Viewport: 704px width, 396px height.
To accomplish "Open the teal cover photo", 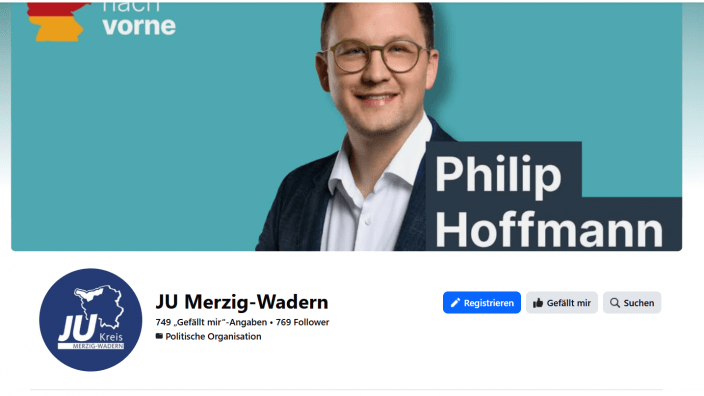I will 346,127.
